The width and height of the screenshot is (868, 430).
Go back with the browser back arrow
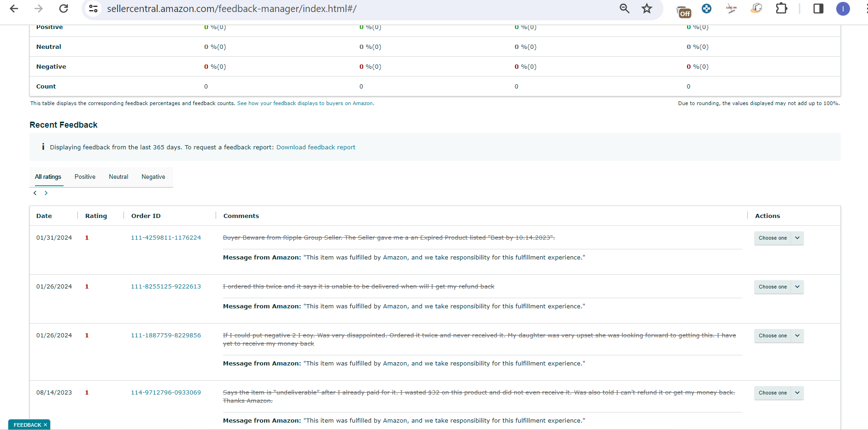coord(14,8)
